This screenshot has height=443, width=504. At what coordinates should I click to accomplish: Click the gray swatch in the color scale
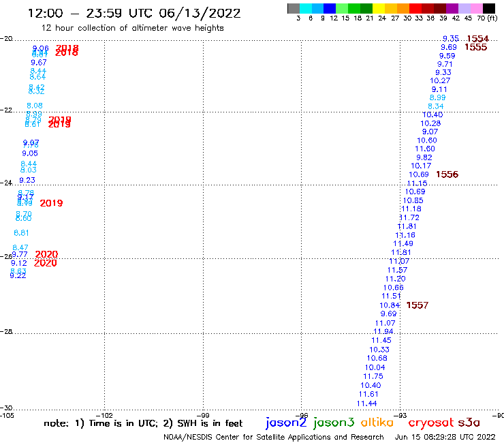pos(294,8)
